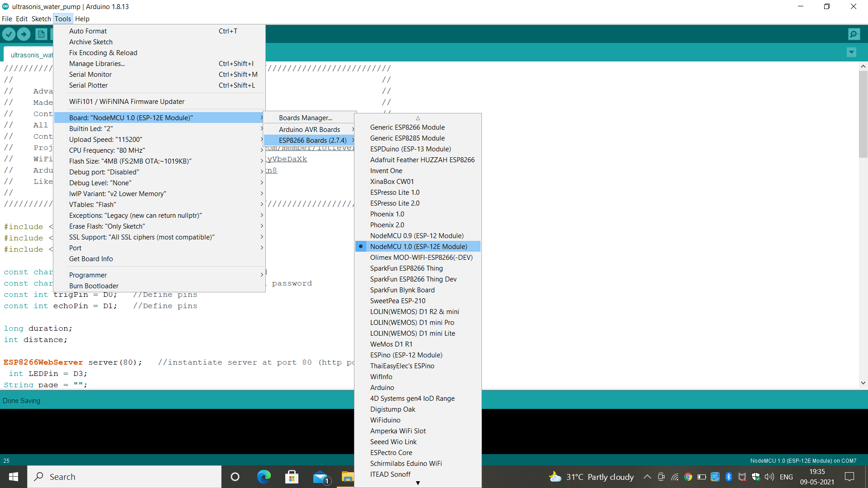This screenshot has height=488, width=868.
Task: Open WiFi101 / WiFiNINA Firmware Updater
Action: coord(159,101)
